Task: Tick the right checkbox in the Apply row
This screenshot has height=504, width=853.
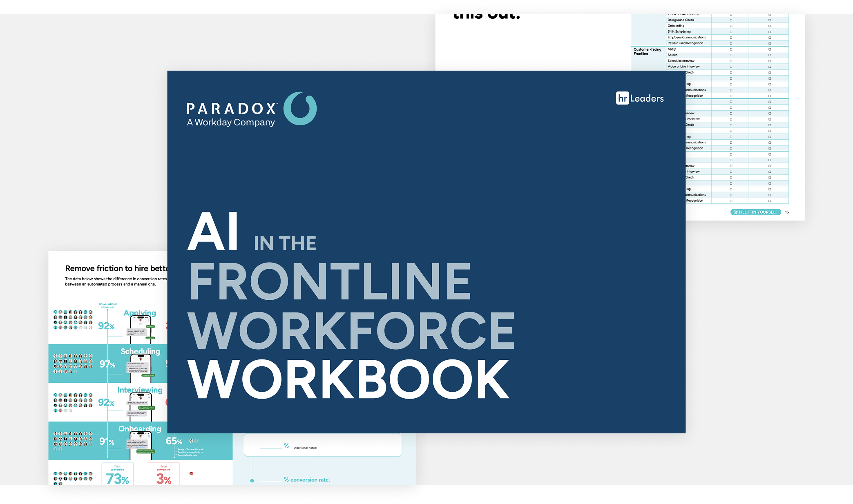Action: (769, 49)
